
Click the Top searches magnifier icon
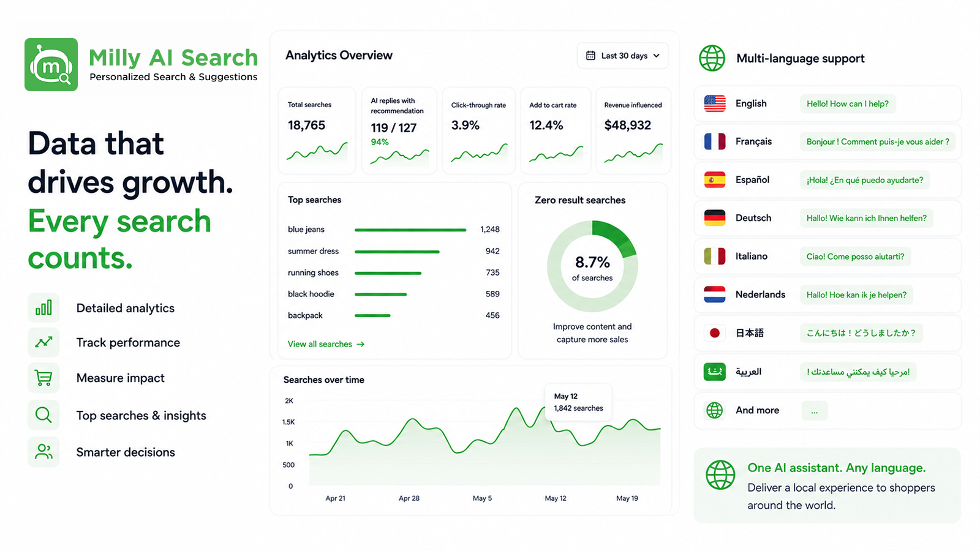(x=43, y=415)
